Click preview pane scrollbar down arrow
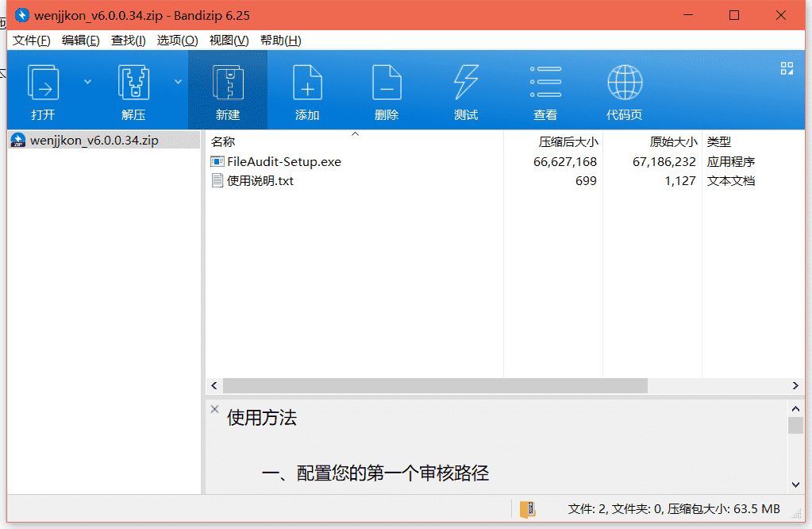 pyautogui.click(x=795, y=485)
